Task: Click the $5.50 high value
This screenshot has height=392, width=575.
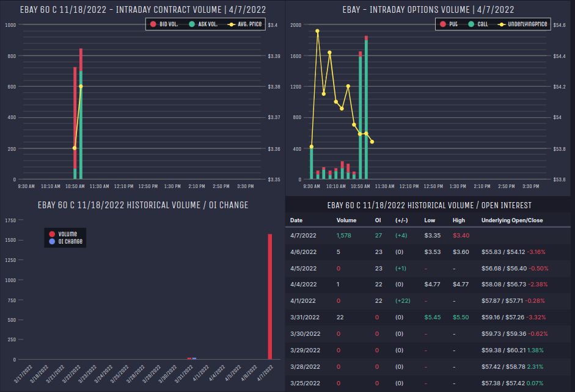Action: (461, 318)
